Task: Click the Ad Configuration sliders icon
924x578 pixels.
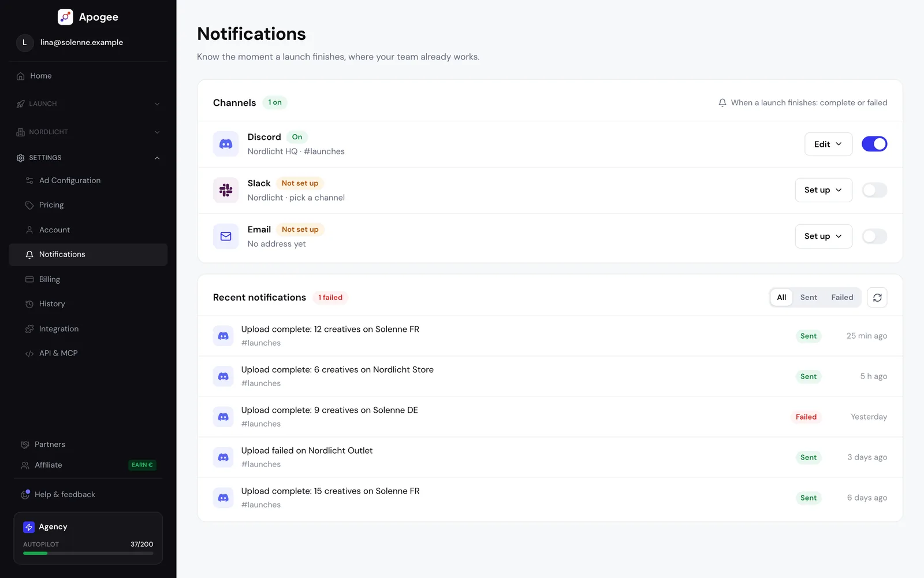Action: pyautogui.click(x=29, y=180)
